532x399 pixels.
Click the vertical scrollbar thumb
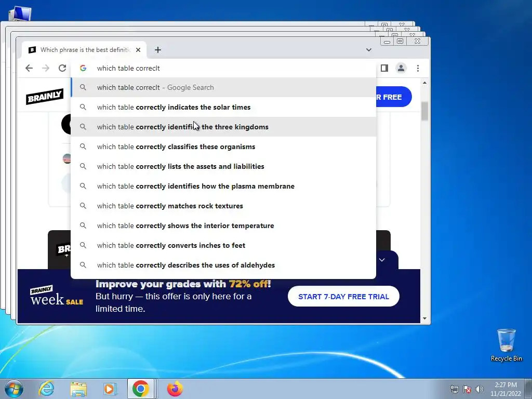(x=424, y=111)
